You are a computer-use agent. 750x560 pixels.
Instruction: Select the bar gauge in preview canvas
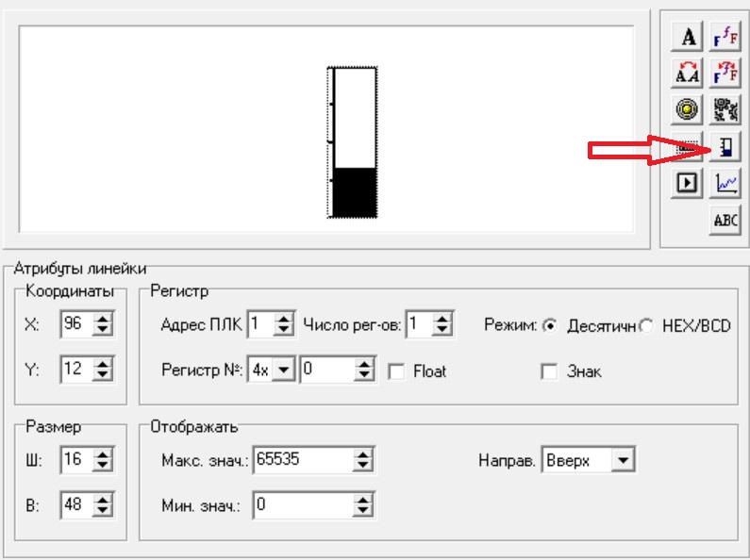click(353, 141)
